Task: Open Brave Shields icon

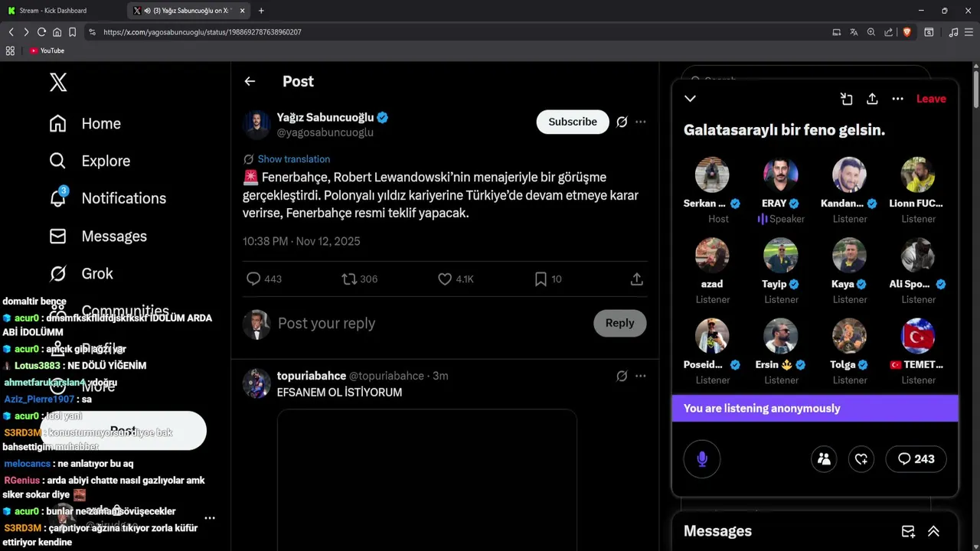Action: 906,32
